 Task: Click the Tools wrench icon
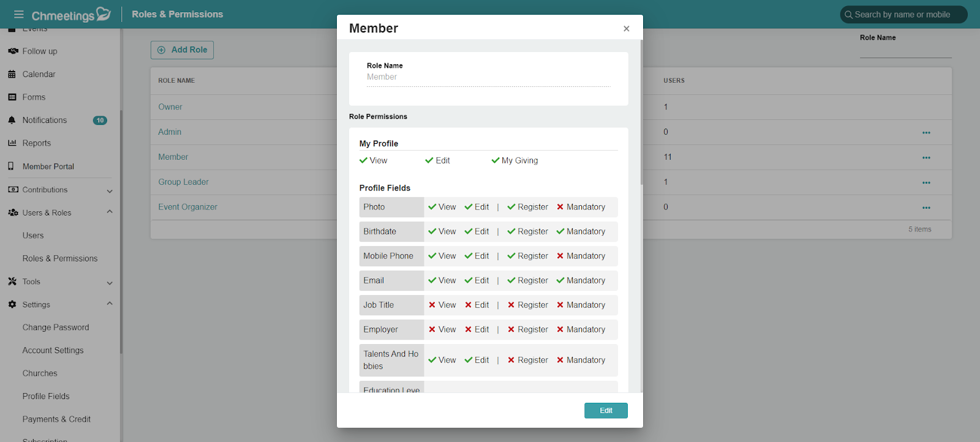coord(12,282)
